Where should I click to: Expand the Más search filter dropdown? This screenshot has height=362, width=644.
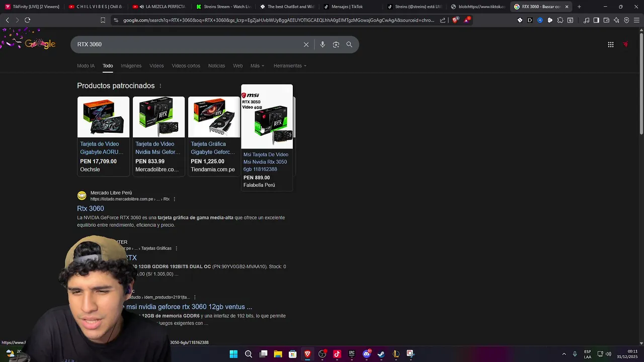257,66
